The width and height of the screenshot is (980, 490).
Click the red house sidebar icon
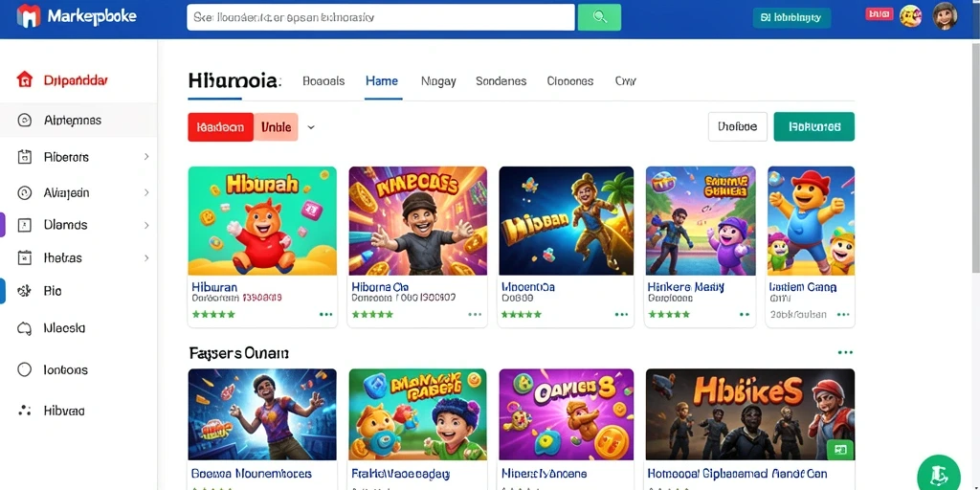click(x=24, y=79)
